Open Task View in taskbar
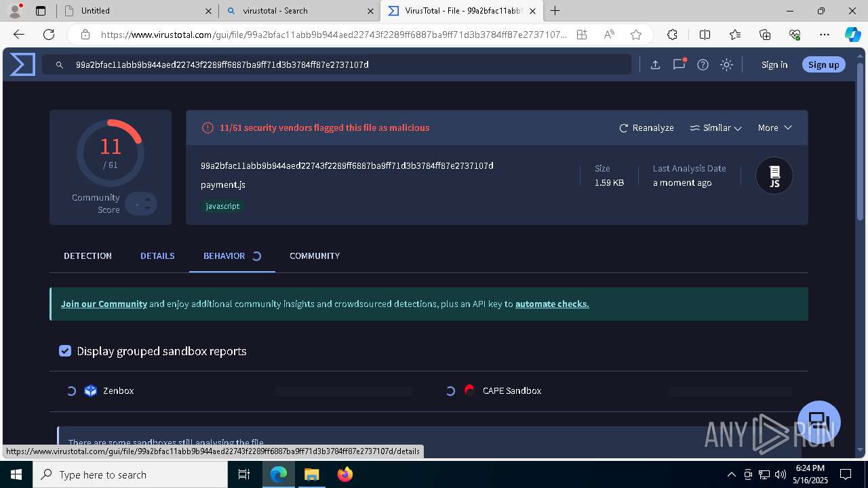Viewport: 868px width, 488px height. click(244, 474)
